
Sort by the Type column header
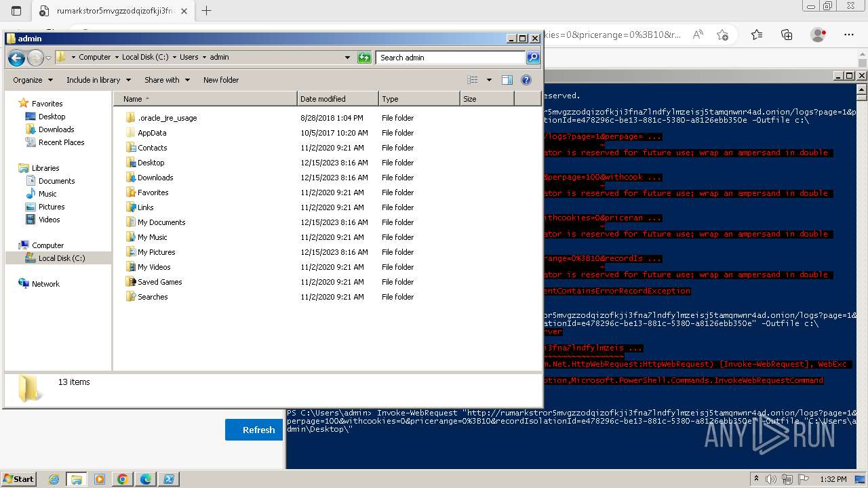click(419, 99)
